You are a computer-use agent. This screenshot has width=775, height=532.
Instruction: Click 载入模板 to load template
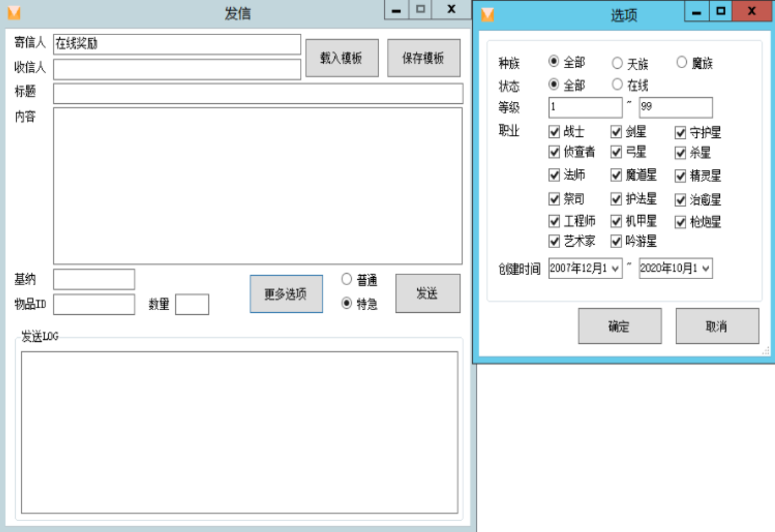click(342, 58)
